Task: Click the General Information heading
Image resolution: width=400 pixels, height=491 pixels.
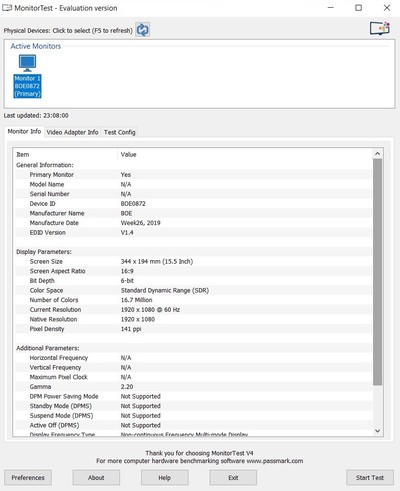Action: pyautogui.click(x=45, y=165)
